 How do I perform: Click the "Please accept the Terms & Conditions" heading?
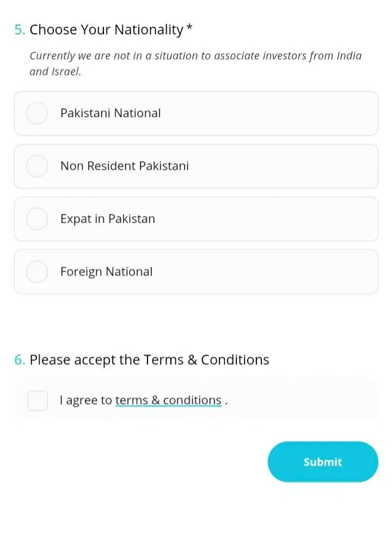(x=149, y=360)
